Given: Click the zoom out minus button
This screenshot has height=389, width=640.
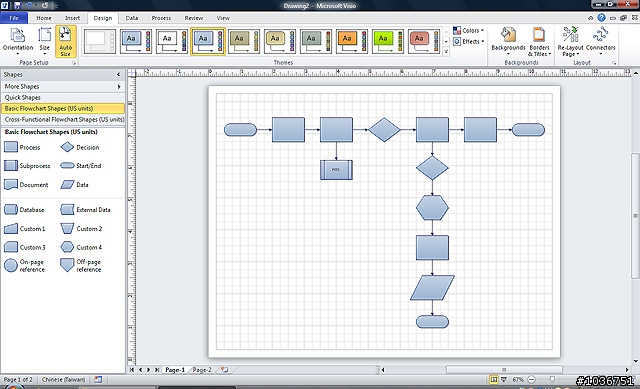Looking at the screenshot, I should [x=531, y=380].
